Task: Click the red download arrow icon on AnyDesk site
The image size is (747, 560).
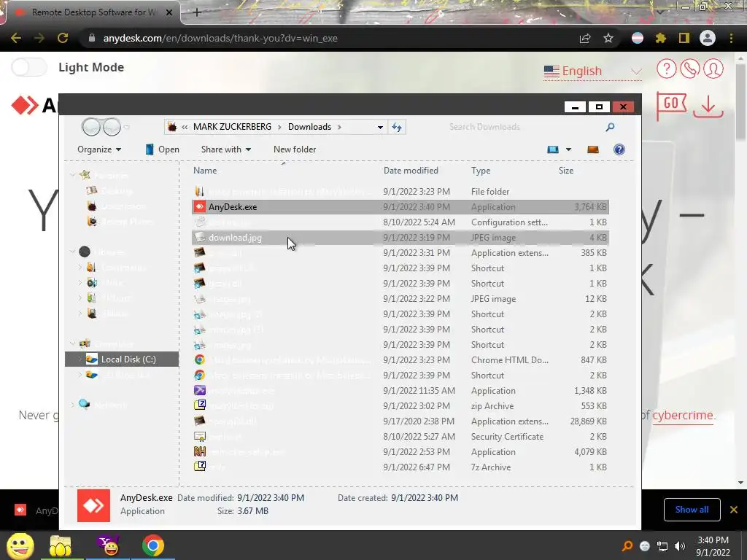Action: (708, 106)
